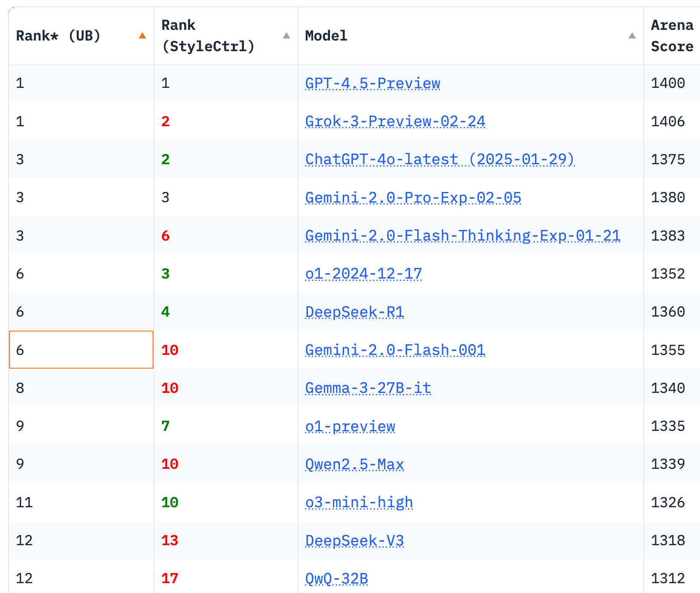Select Rank UB value 8 in Gemma-3-27B-it row
The image size is (700, 593).
(x=20, y=388)
